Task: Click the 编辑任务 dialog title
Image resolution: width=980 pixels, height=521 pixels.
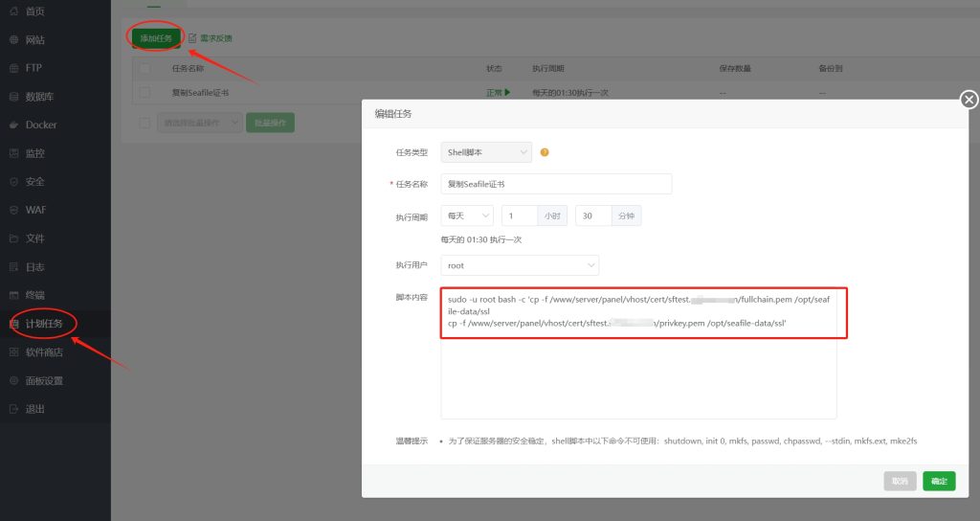Action: point(393,114)
